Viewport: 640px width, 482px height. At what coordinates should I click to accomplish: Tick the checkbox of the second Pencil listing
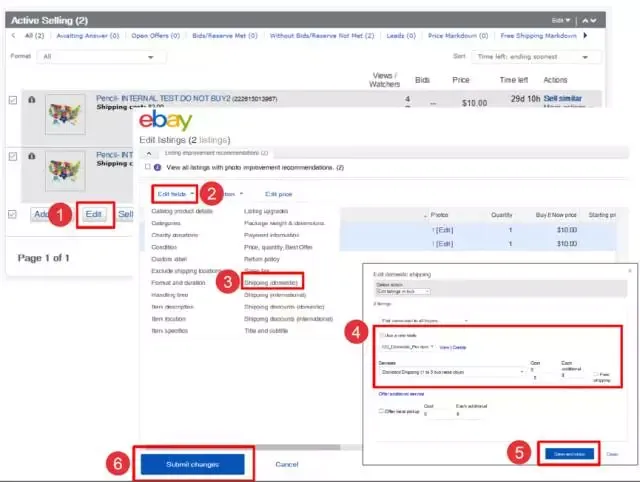[13, 156]
